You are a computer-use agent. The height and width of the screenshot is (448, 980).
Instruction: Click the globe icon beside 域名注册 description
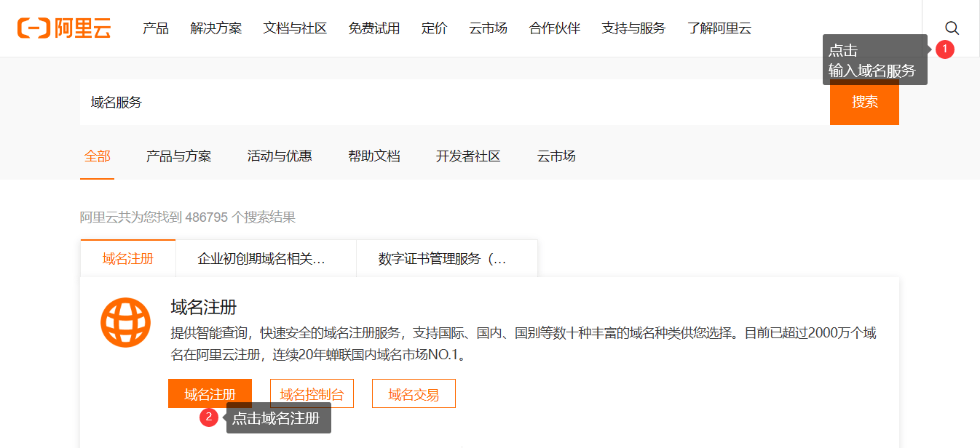125,322
